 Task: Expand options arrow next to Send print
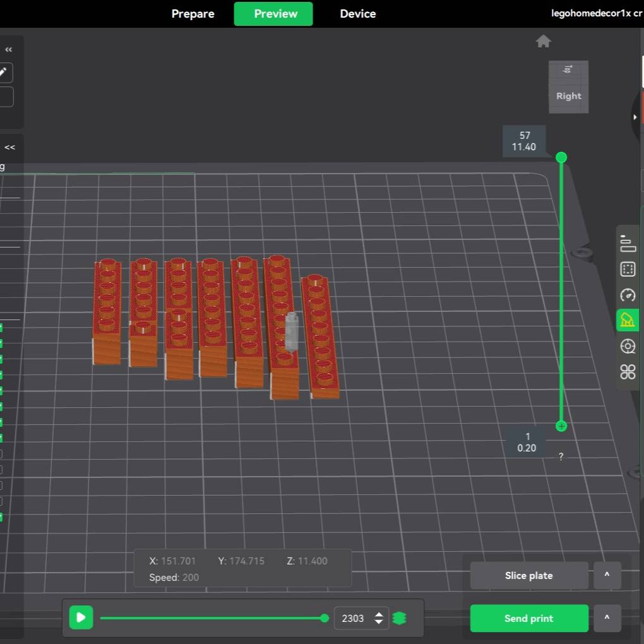tap(607, 618)
